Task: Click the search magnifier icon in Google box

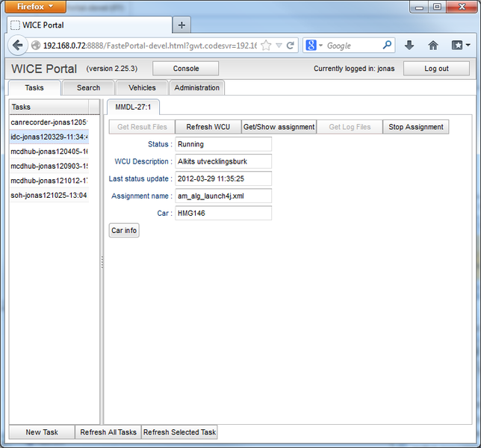Action: point(387,46)
